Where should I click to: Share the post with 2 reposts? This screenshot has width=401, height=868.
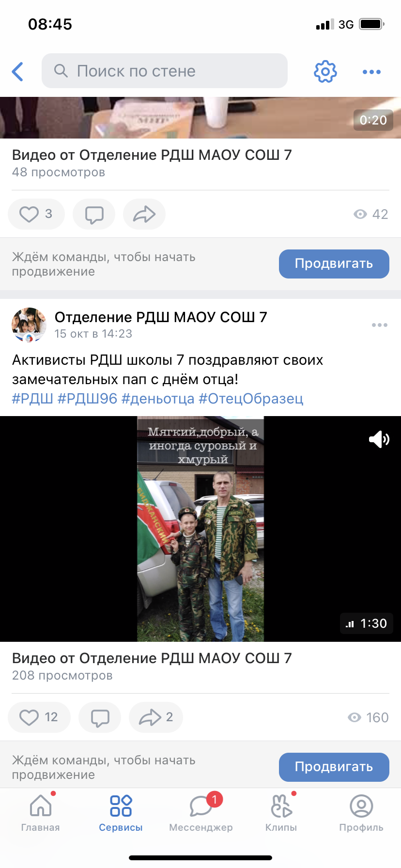click(x=156, y=717)
